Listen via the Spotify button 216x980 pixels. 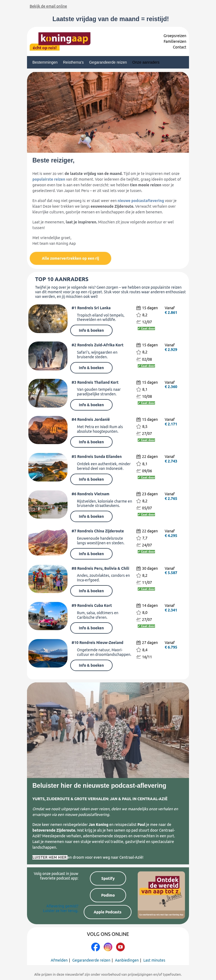tap(108, 878)
